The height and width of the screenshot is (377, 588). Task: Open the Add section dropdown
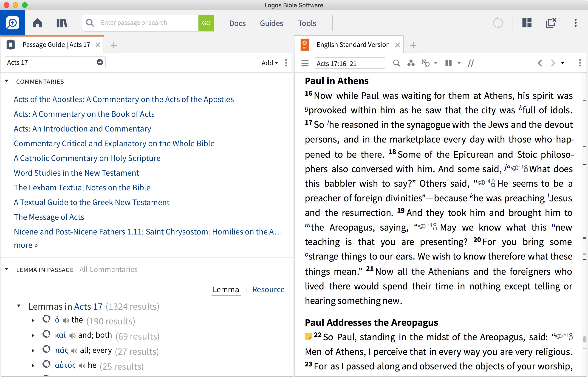coord(270,63)
